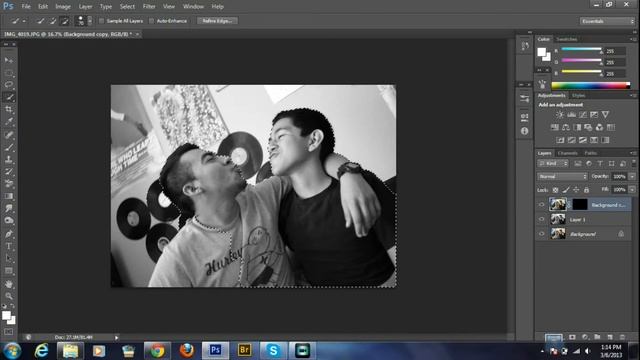
Task: Expand the layer Opacity dropdown arrow
Action: click(632, 176)
